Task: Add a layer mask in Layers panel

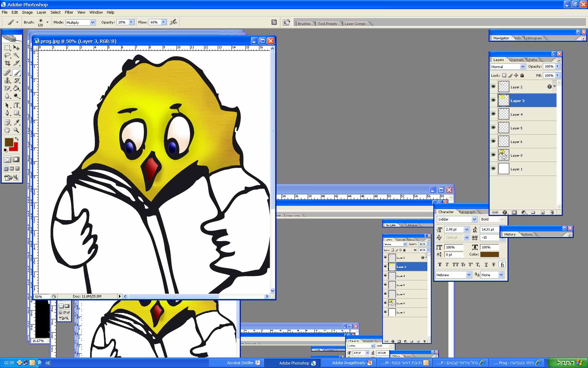Action: tap(514, 212)
